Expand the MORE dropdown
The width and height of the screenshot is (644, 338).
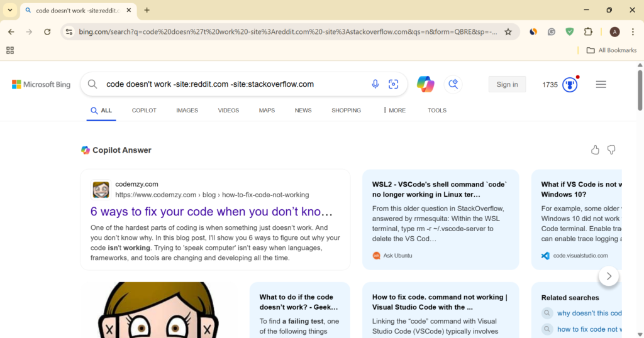(x=394, y=111)
